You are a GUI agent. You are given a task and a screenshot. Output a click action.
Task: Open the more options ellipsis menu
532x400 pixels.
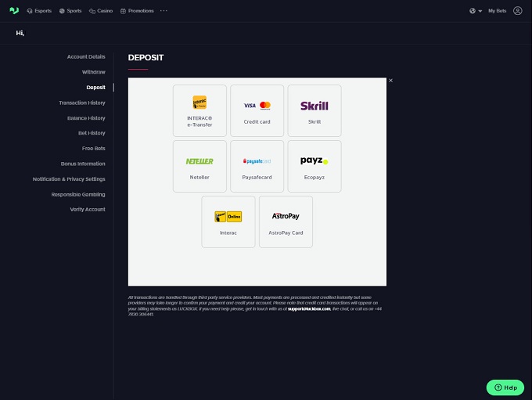[164, 11]
